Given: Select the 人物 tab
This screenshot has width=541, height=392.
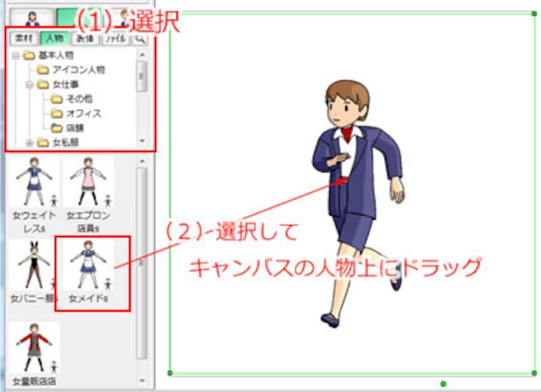Looking at the screenshot, I should click(54, 38).
